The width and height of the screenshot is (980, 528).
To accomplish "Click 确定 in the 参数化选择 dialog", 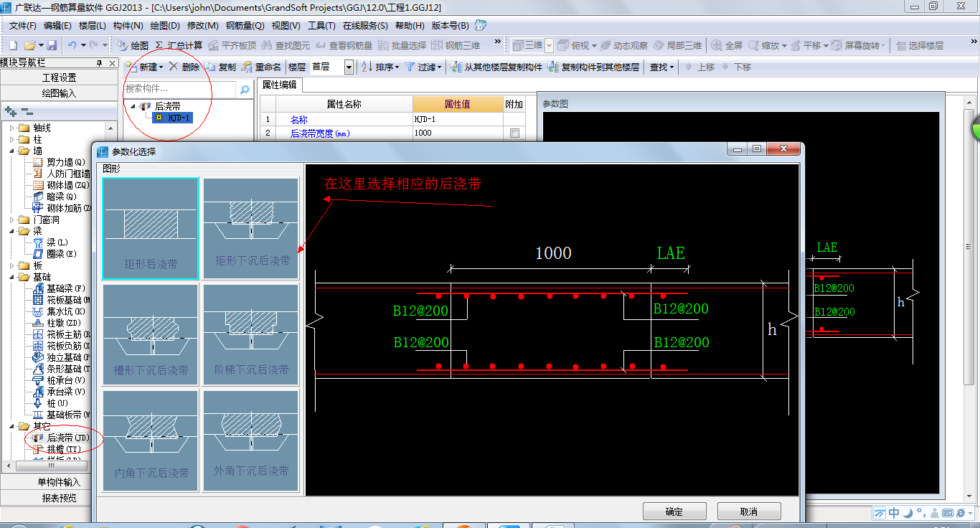I will (674, 511).
